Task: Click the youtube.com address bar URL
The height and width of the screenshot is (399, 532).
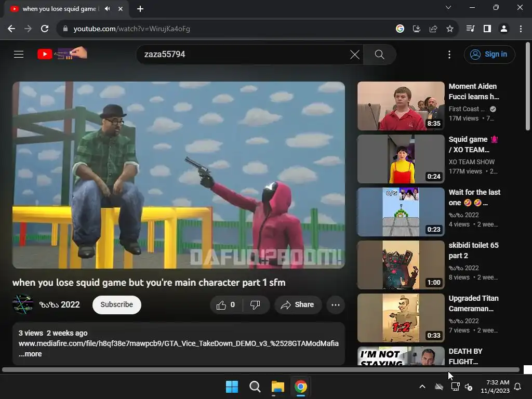Action: point(131,29)
